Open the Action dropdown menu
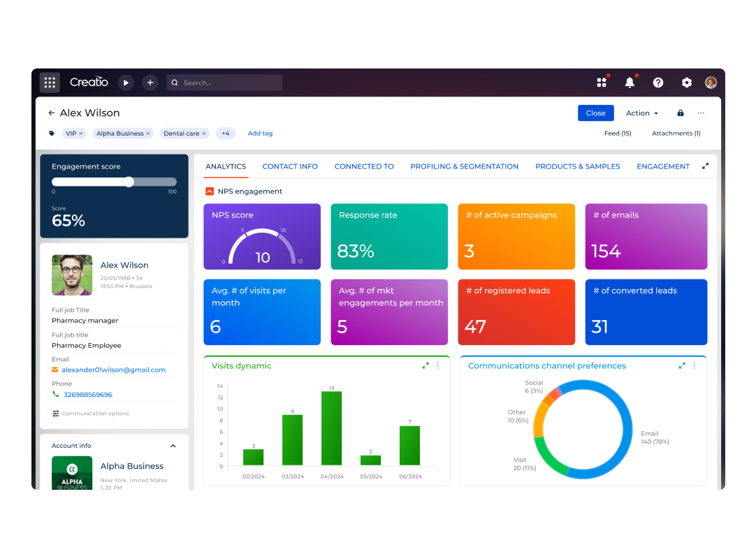The image size is (756, 559). pos(642,113)
